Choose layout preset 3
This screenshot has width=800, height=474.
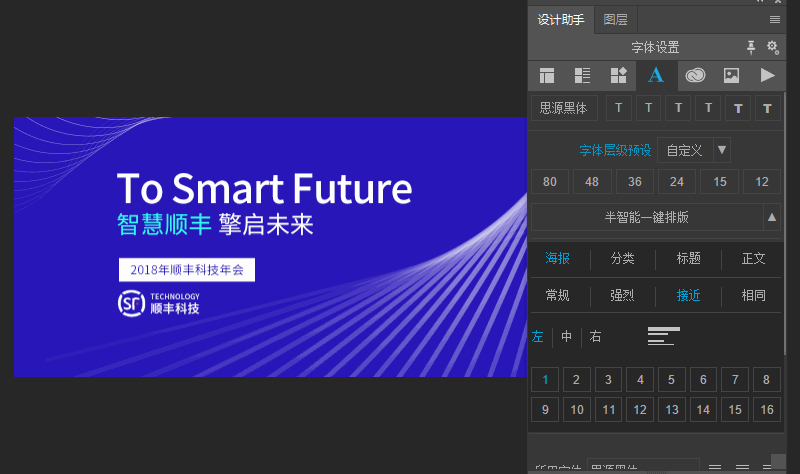(x=608, y=380)
